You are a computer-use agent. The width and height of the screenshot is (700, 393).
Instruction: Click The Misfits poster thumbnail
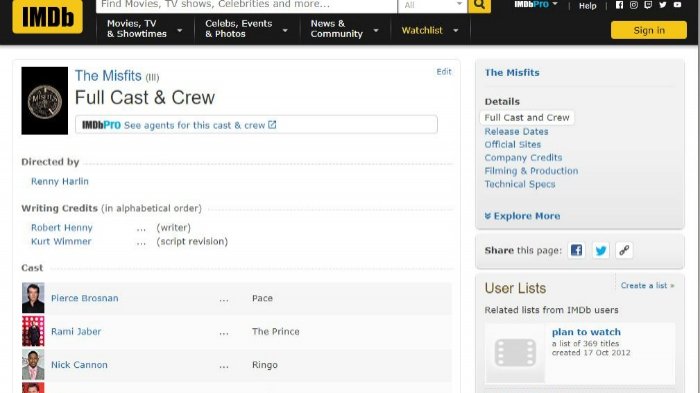(x=45, y=100)
